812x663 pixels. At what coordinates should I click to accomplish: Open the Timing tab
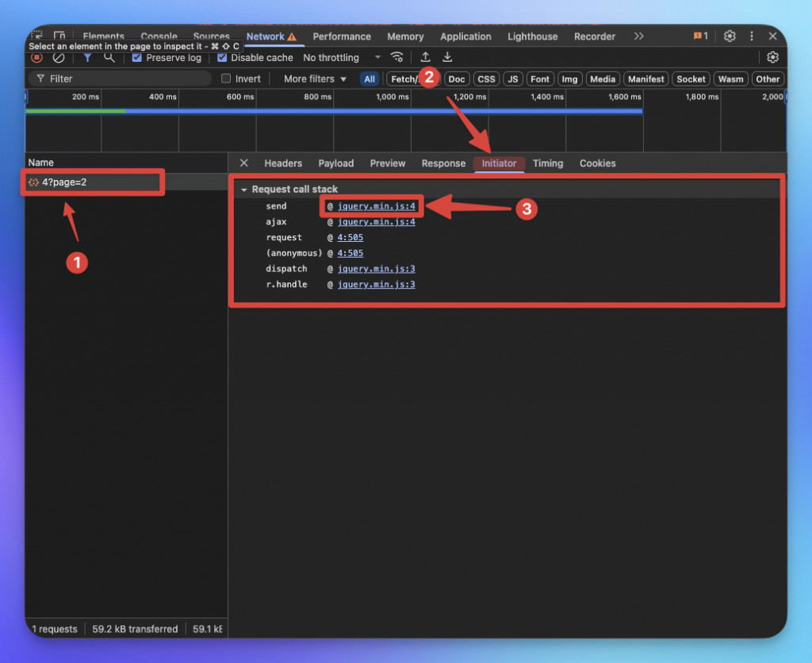click(547, 163)
